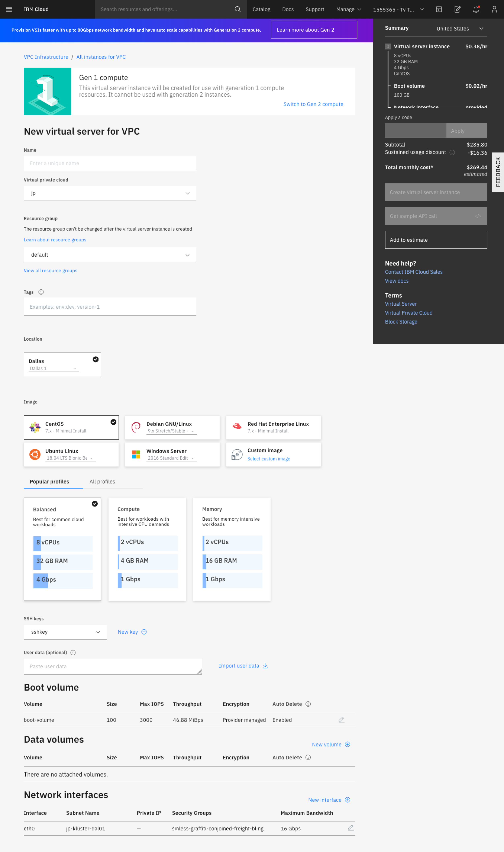Click the Add to estimate button

click(x=436, y=240)
